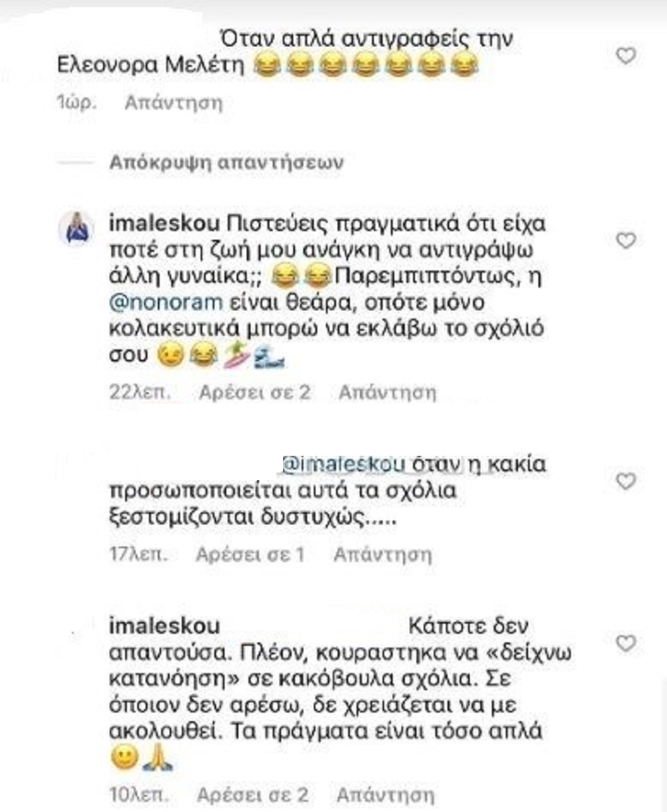View likes on the 10λεπ. comment (Αρέσει σε 2)
667x812 pixels.
point(253,795)
